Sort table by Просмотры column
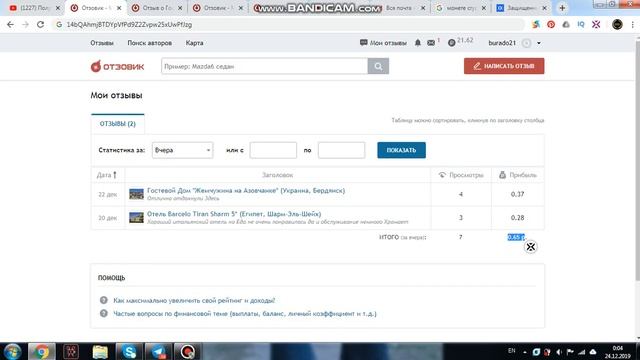640x360 pixels. click(x=461, y=175)
